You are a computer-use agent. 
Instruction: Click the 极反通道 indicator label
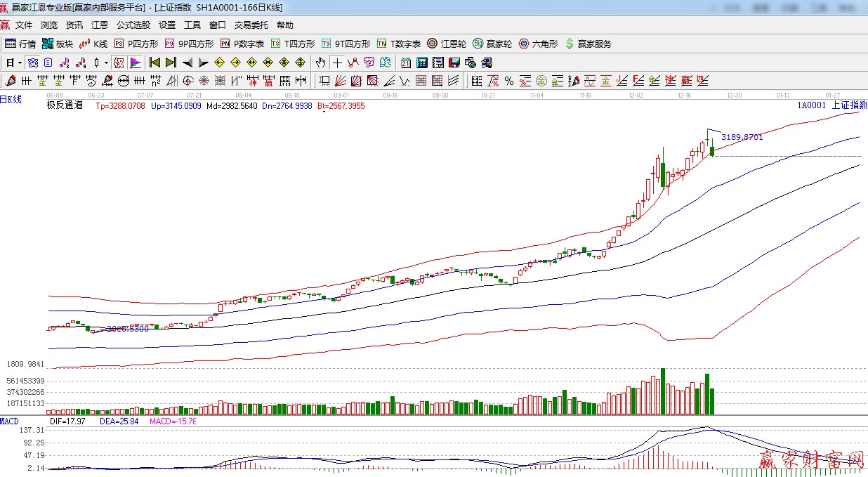[65, 106]
